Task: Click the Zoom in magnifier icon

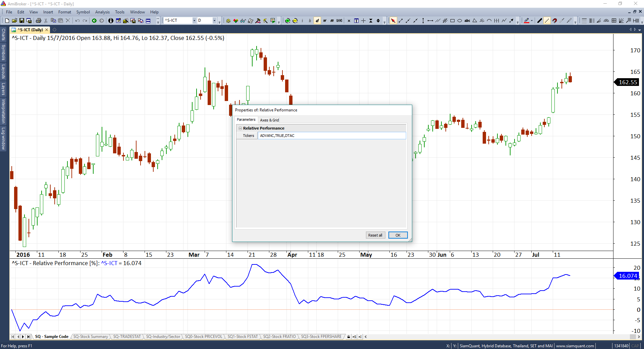Action: [287, 21]
